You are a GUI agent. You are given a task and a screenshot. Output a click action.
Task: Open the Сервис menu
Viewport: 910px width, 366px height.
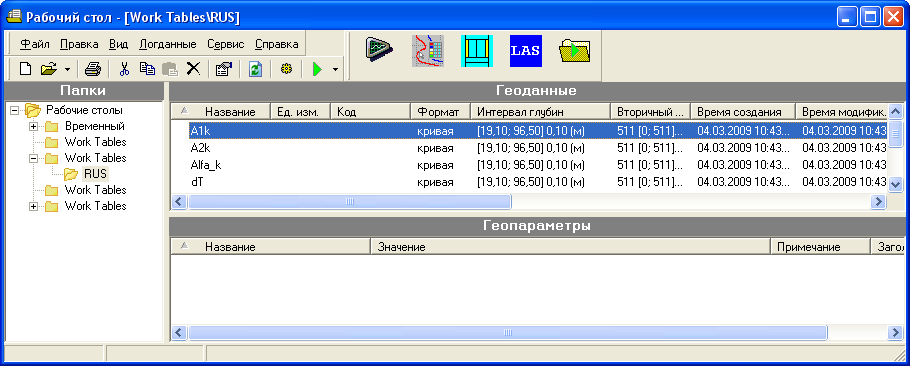226,44
